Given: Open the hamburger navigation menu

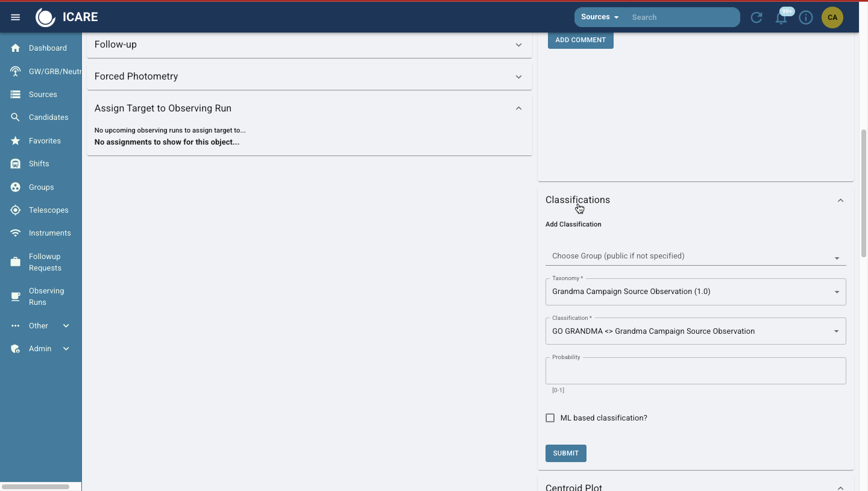Looking at the screenshot, I should (16, 17).
